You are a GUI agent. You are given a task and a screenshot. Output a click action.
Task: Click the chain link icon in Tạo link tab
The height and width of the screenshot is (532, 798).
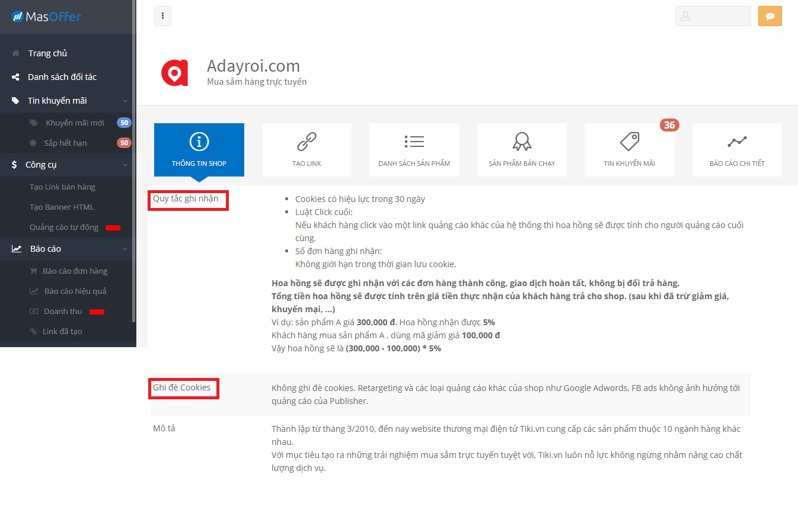(307, 142)
